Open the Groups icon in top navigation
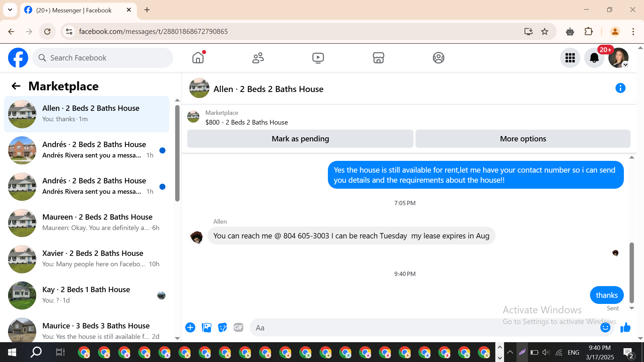 click(x=439, y=58)
